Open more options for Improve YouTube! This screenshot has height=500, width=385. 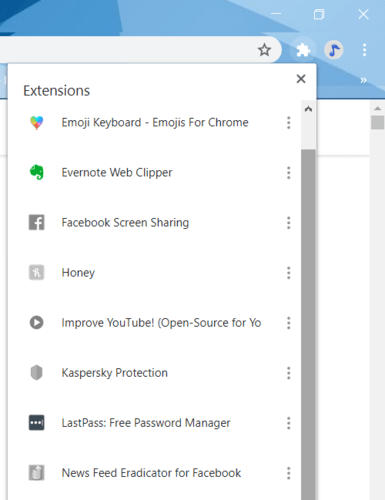click(289, 323)
